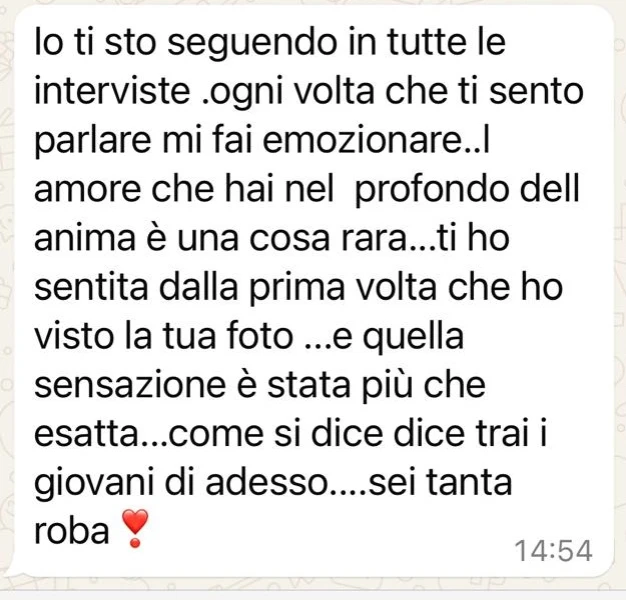This screenshot has width=626, height=600.
Task: Click the word "anima" in the message
Action: pyautogui.click(x=85, y=238)
